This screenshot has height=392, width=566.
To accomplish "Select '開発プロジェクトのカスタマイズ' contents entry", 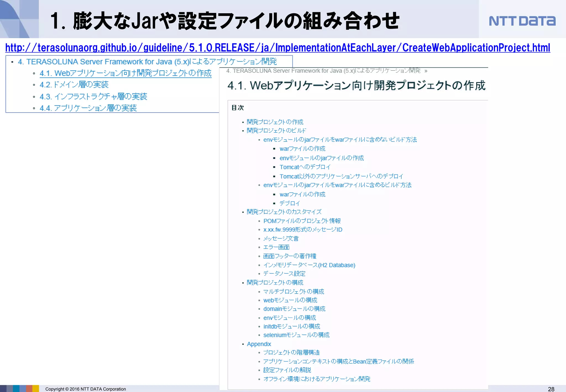I will pyautogui.click(x=284, y=212).
